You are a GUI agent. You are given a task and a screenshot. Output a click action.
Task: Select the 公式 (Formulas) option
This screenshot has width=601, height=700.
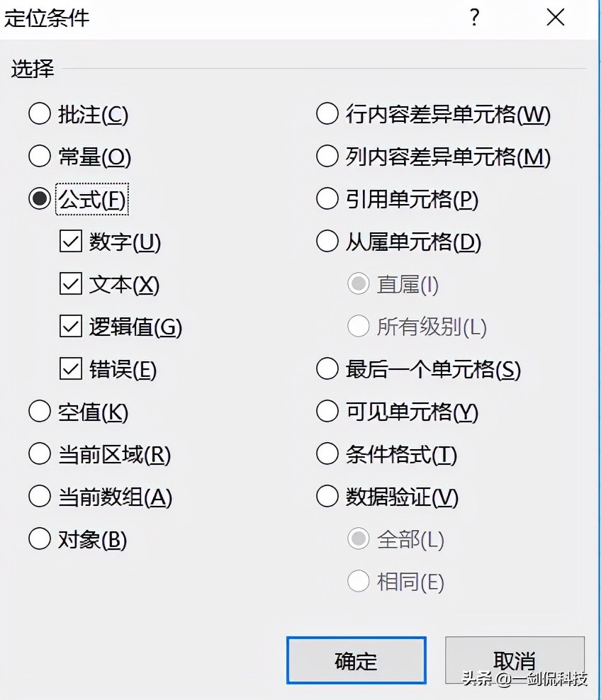[x=40, y=199]
